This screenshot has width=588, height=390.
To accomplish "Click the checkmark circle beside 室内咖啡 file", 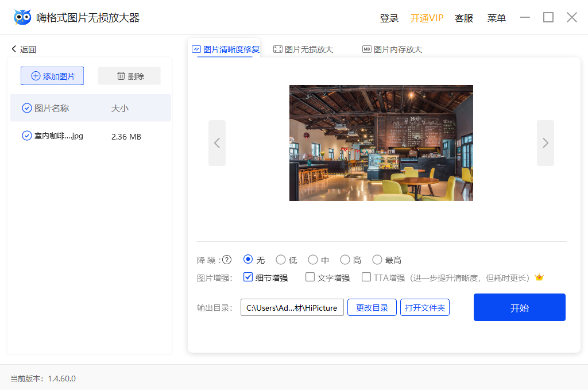I will (x=26, y=136).
